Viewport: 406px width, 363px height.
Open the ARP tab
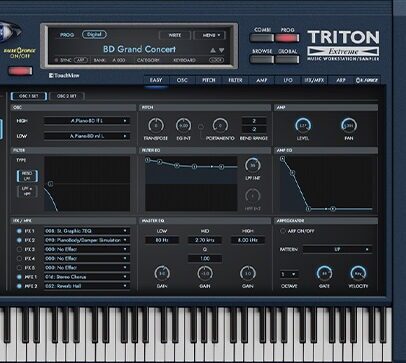pos(341,80)
